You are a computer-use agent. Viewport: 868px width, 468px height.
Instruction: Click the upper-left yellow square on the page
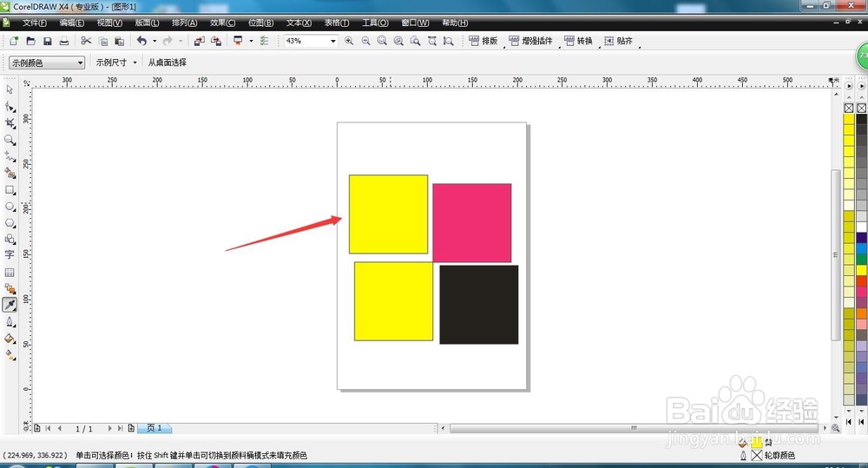[388, 214]
